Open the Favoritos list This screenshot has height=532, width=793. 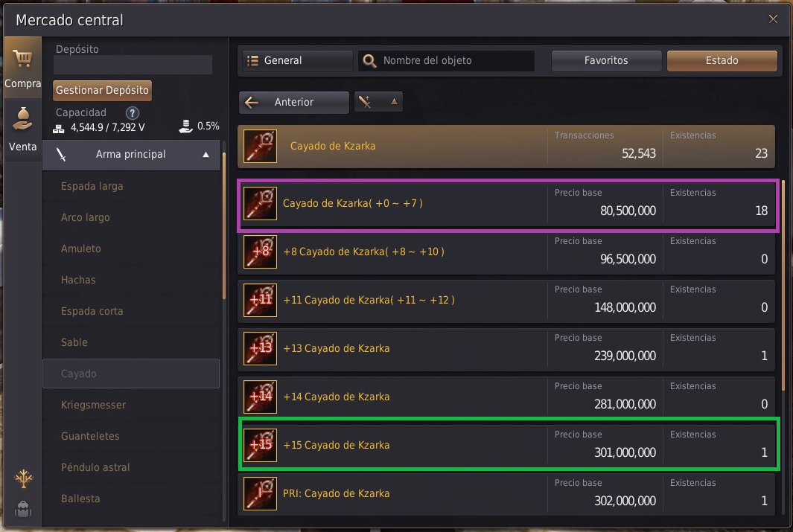click(606, 60)
